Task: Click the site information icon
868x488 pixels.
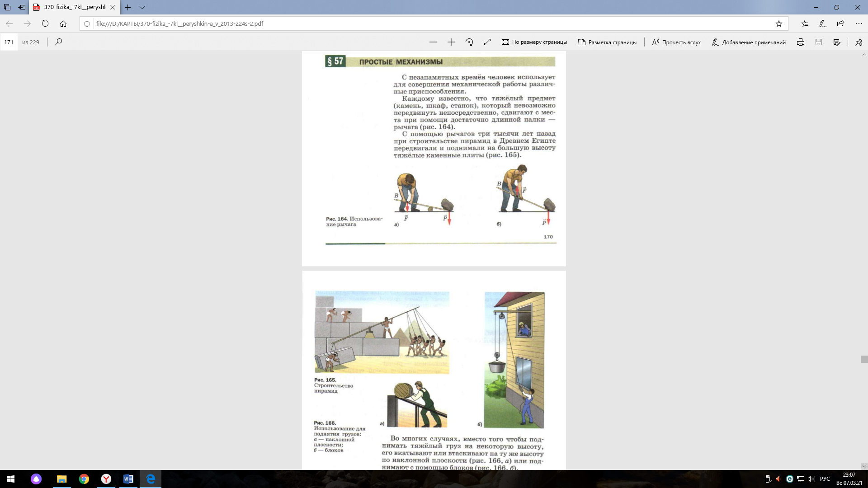Action: coord(87,23)
